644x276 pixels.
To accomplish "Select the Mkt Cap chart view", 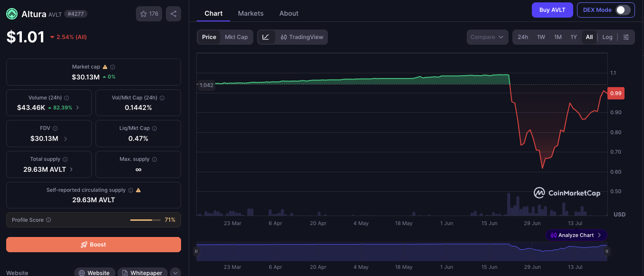I will point(236,37).
